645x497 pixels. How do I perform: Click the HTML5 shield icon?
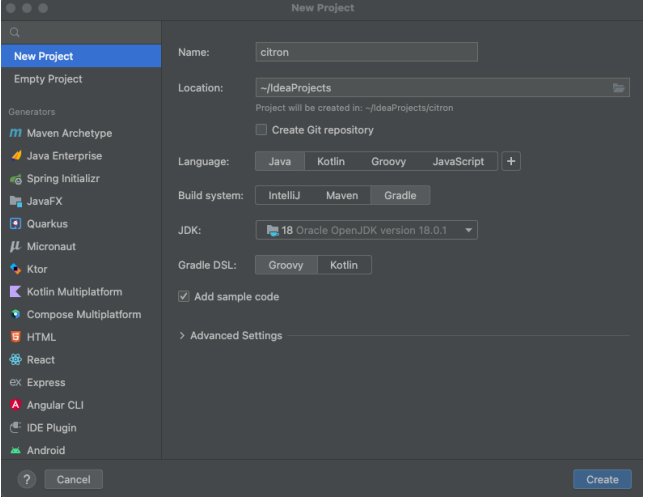[16, 337]
